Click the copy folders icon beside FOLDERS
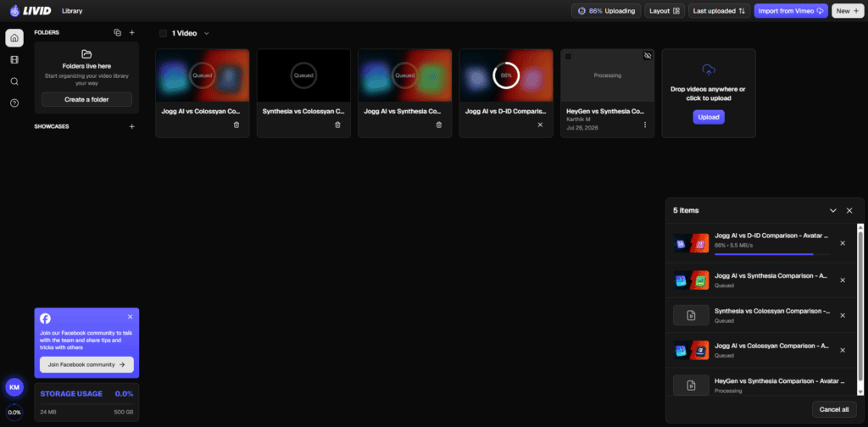868x427 pixels. pos(117,33)
